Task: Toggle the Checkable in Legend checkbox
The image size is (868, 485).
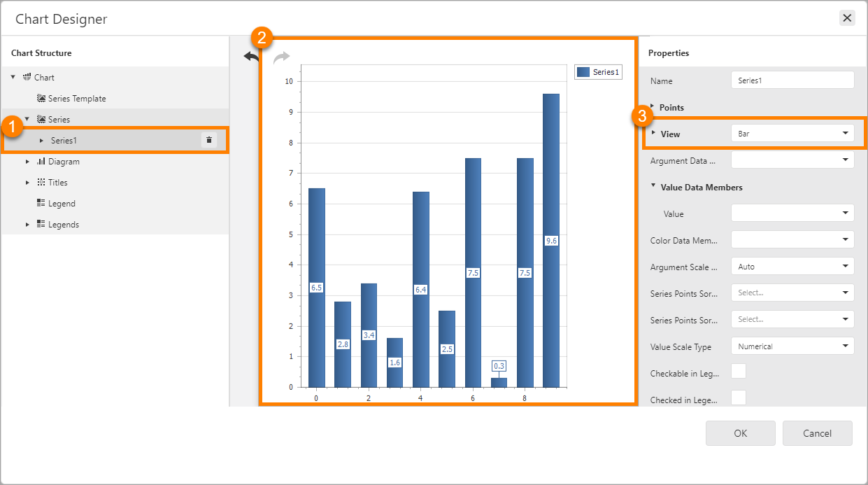Action: click(738, 372)
